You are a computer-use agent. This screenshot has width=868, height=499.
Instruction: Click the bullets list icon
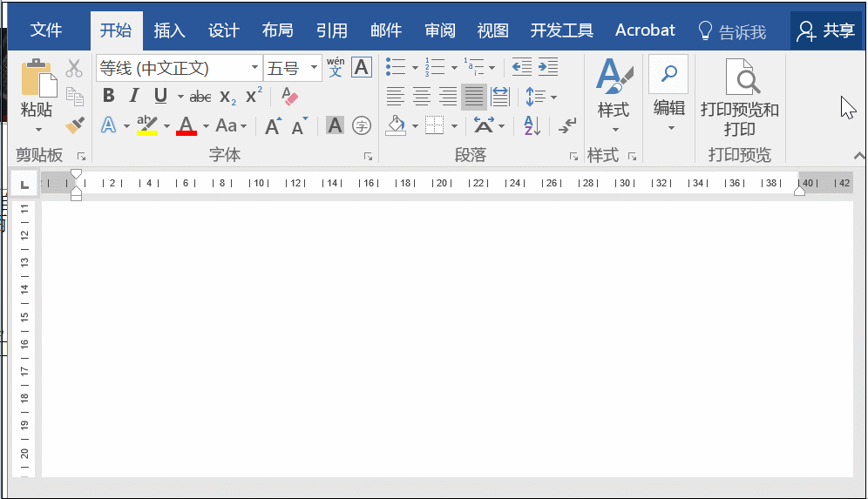pos(396,67)
